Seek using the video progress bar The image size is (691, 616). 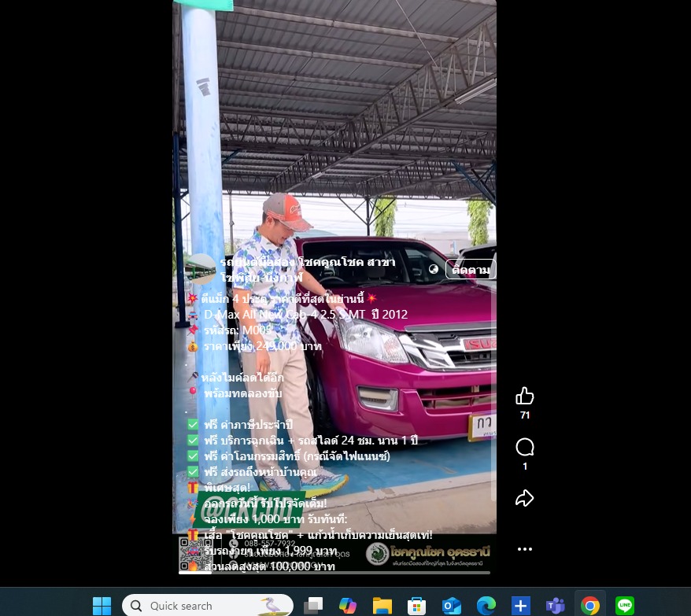click(334, 573)
